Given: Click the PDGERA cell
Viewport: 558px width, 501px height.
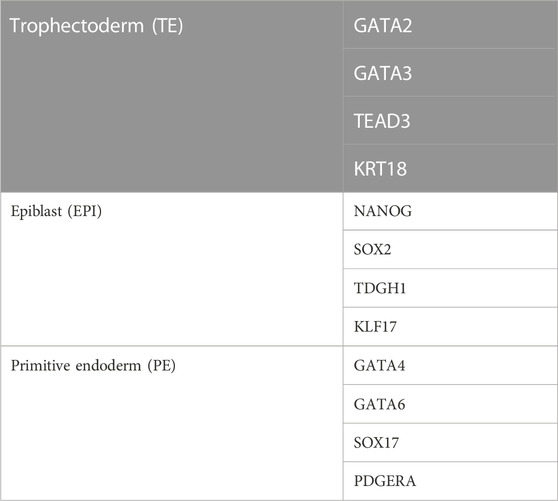Looking at the screenshot, I should (451, 481).
